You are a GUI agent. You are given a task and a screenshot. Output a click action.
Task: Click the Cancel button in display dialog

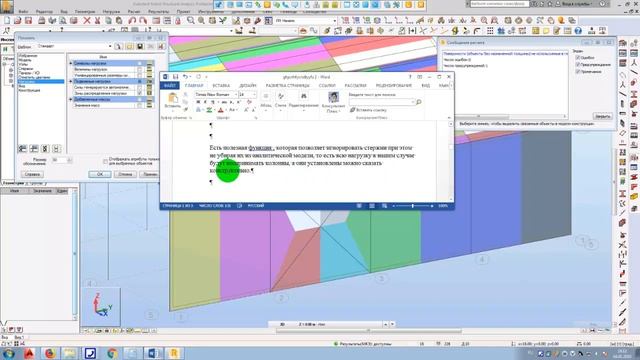(x=125, y=174)
